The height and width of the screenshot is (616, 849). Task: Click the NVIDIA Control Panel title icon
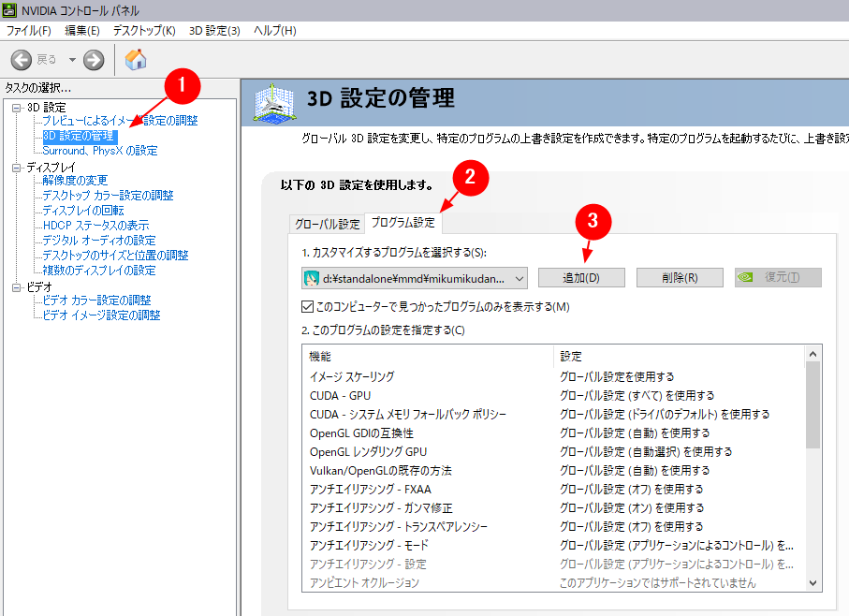pyautogui.click(x=9, y=10)
